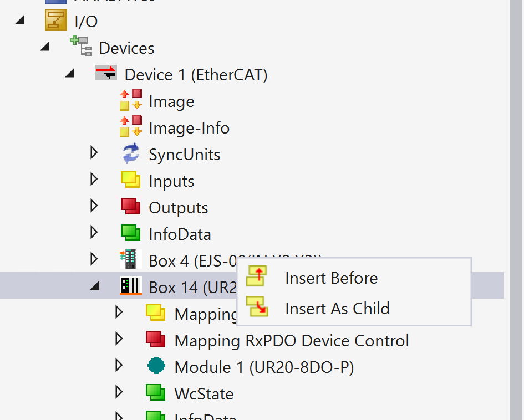The height and width of the screenshot is (420, 524).
Task: Click the red Outputs icon
Action: (x=131, y=207)
